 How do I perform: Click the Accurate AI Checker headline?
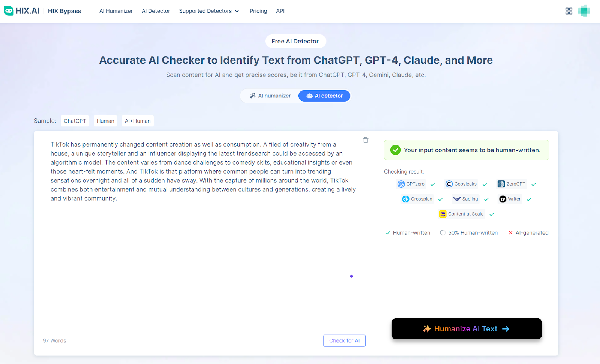tap(296, 60)
